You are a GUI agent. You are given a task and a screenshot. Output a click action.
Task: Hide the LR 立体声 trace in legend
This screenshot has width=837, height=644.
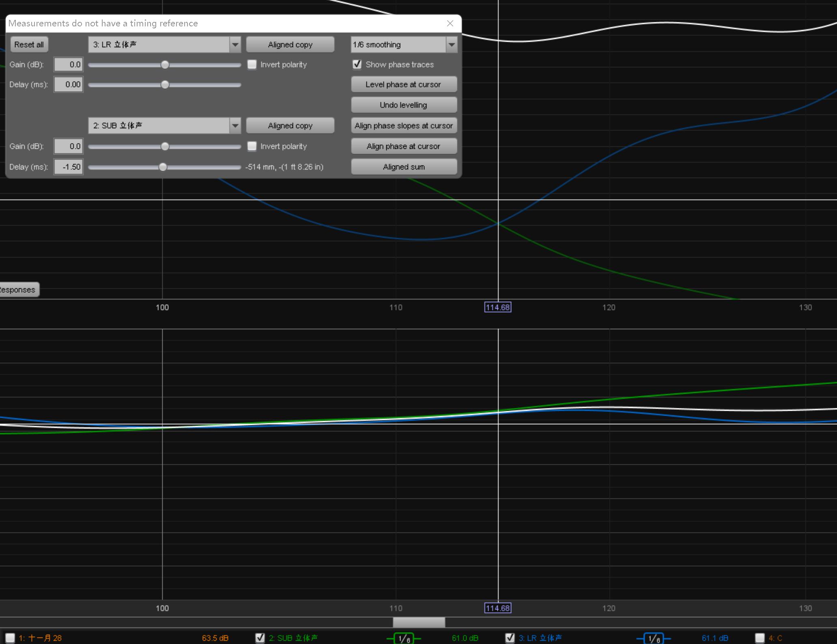[510, 638]
